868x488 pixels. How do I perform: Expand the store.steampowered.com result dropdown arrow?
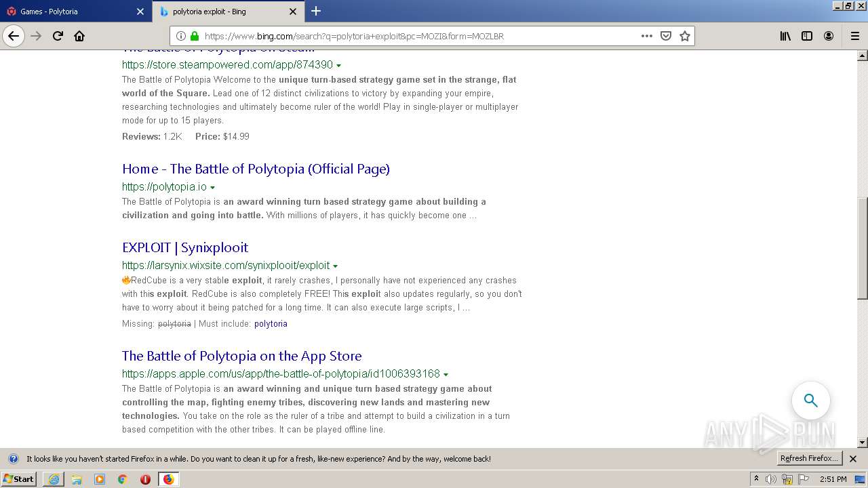coord(338,66)
